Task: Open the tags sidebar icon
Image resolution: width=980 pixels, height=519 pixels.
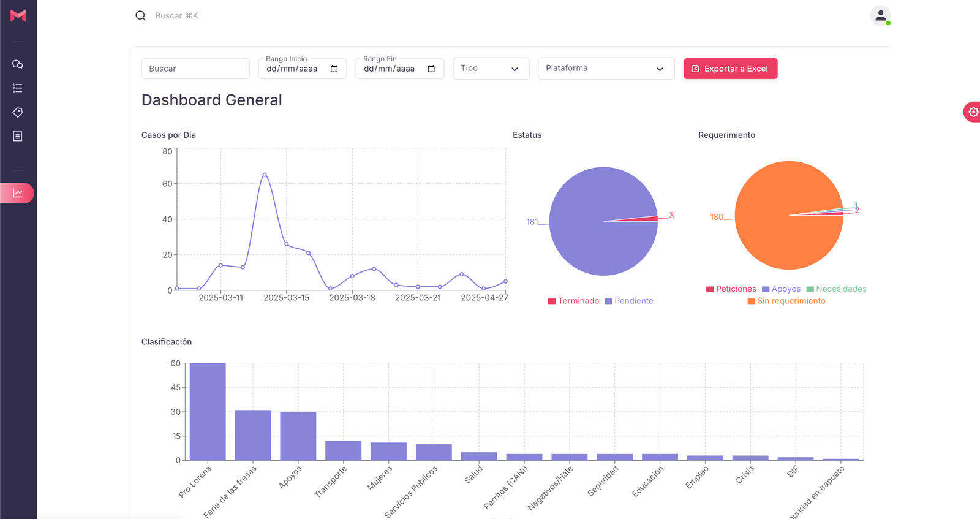Action: pyautogui.click(x=18, y=112)
